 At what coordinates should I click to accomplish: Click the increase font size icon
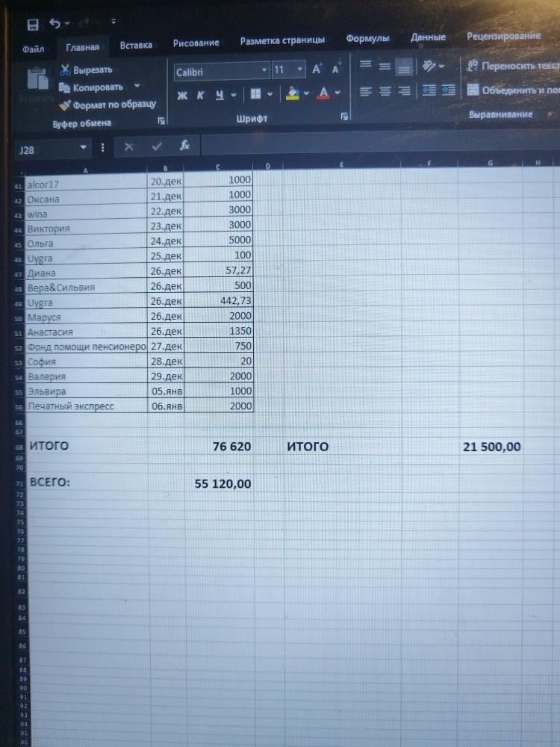317,69
